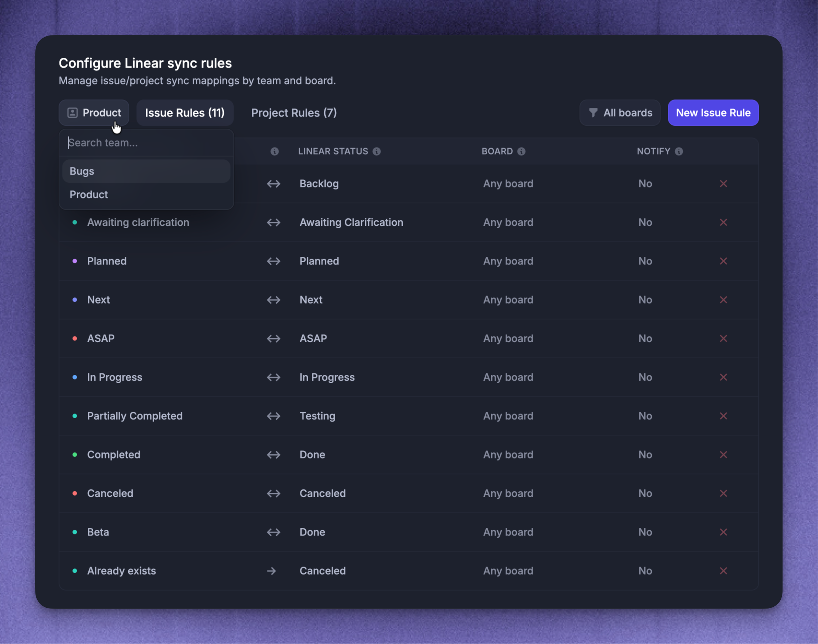Click the sync arrow in In Progress row

(x=273, y=377)
